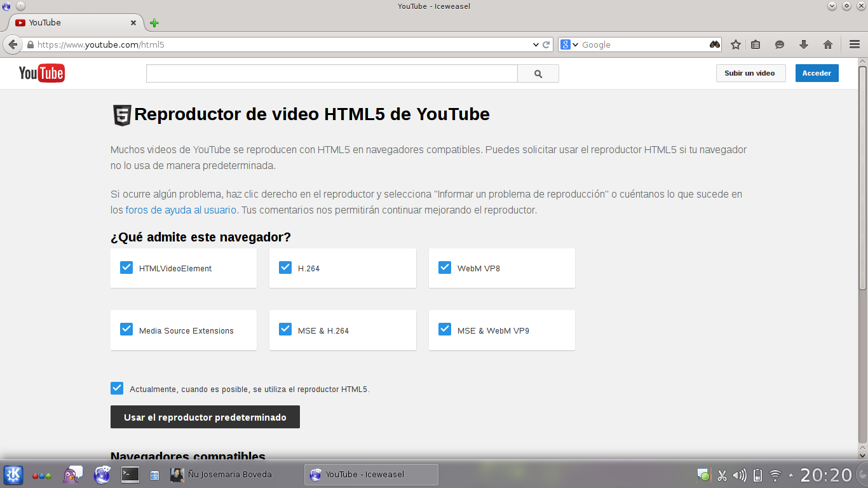Open the terminal from the taskbar
This screenshot has width=868, height=488.
(x=130, y=474)
